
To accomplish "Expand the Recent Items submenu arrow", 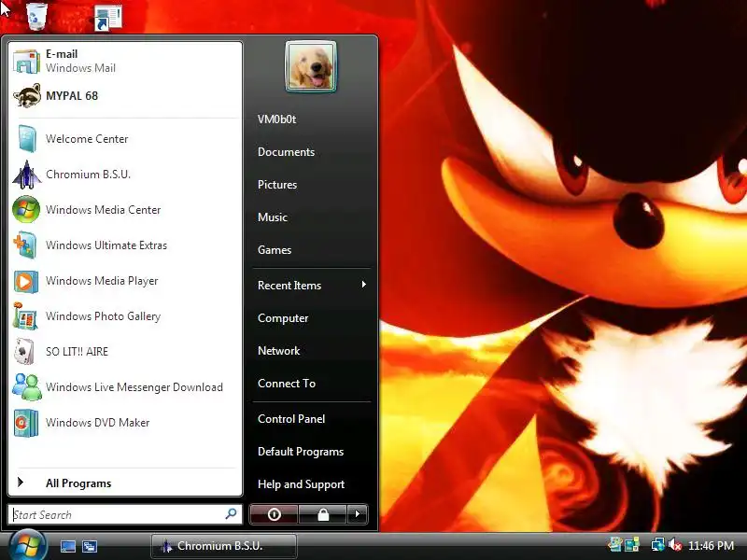I will [x=363, y=285].
